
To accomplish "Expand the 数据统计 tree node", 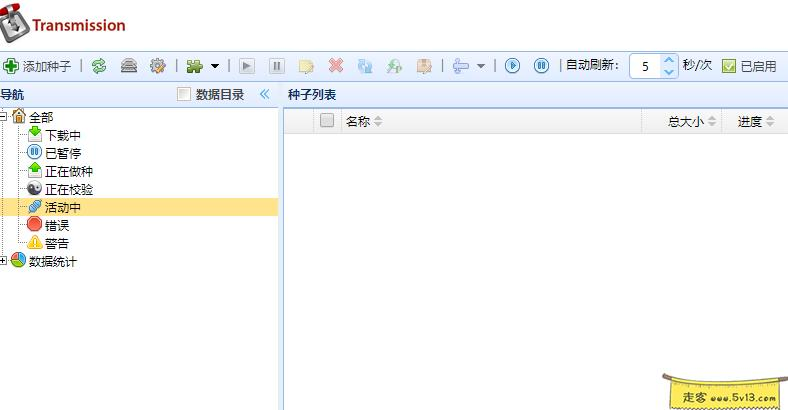I will (x=3, y=261).
